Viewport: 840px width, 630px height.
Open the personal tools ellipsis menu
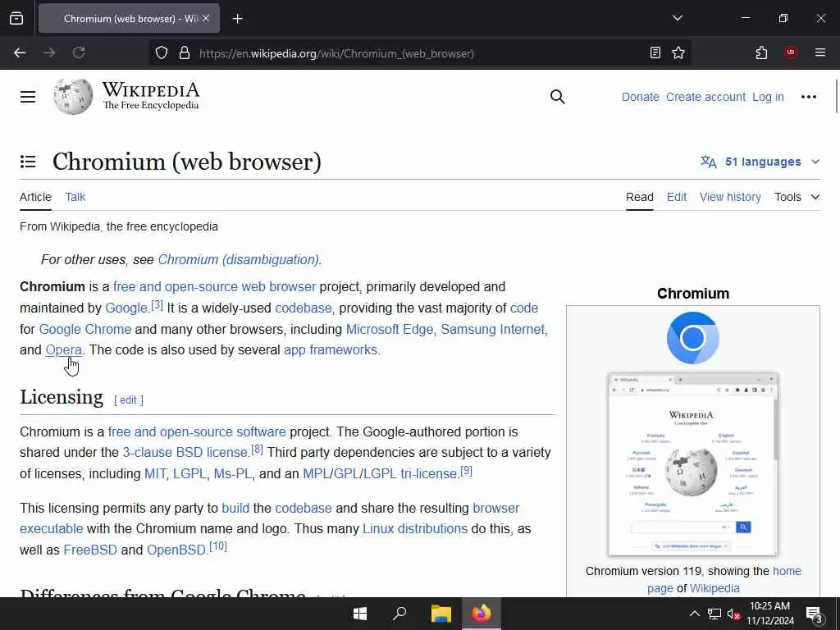point(808,97)
